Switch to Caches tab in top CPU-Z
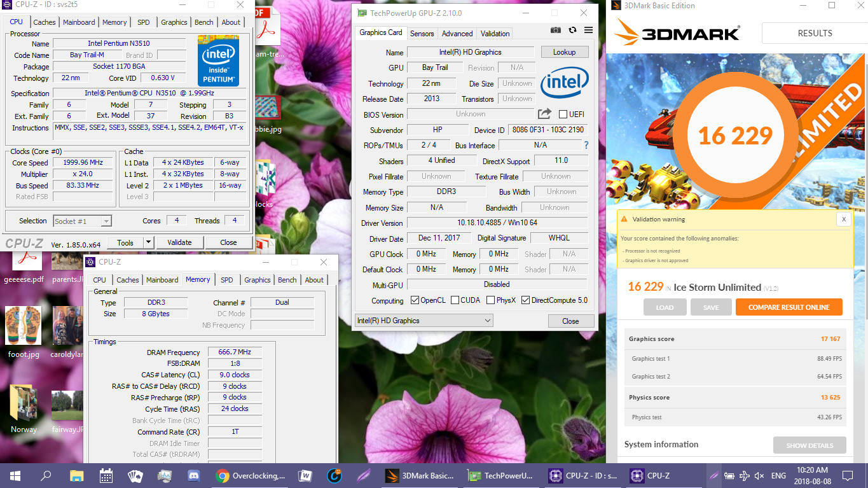 45,22
